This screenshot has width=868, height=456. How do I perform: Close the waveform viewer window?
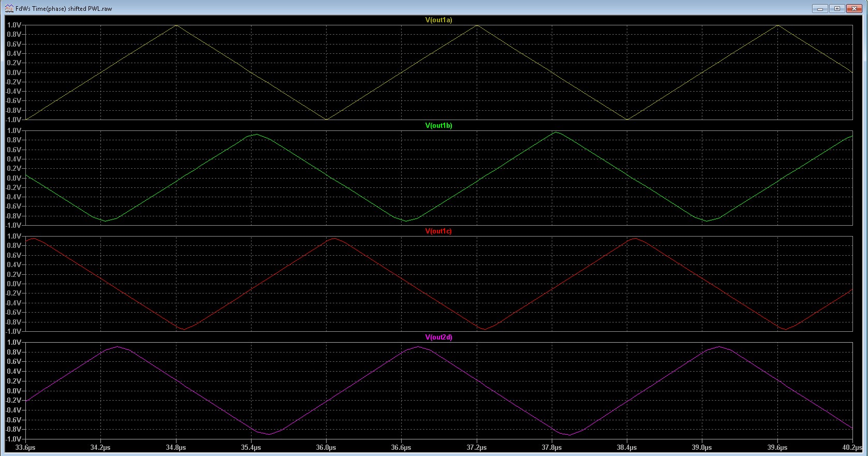(855, 9)
